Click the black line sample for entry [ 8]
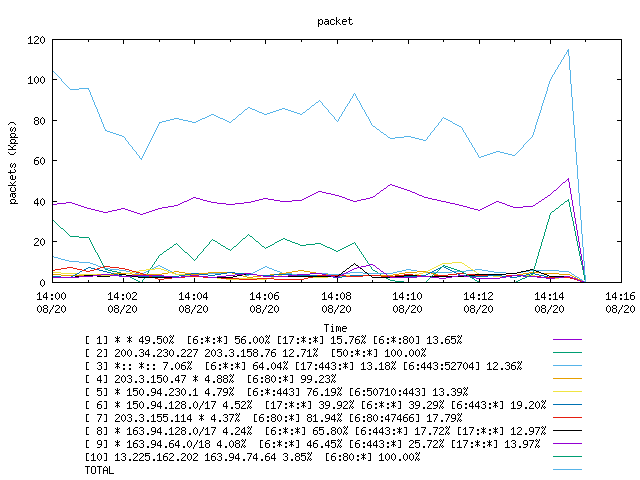This screenshot has height=480, width=640. (567, 431)
